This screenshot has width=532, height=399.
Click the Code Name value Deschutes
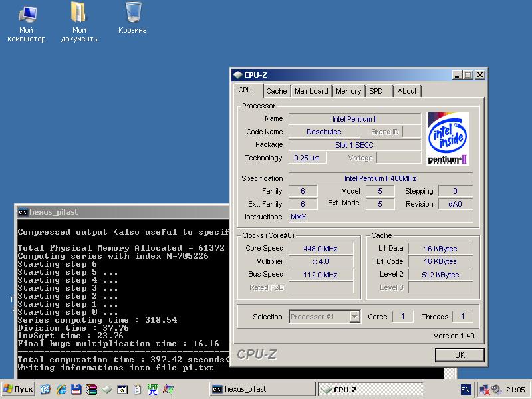tap(324, 132)
